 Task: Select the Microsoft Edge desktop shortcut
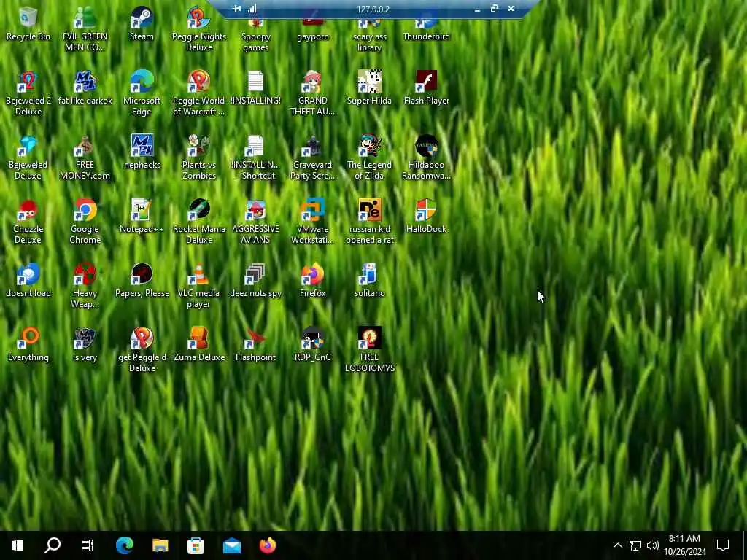click(142, 93)
